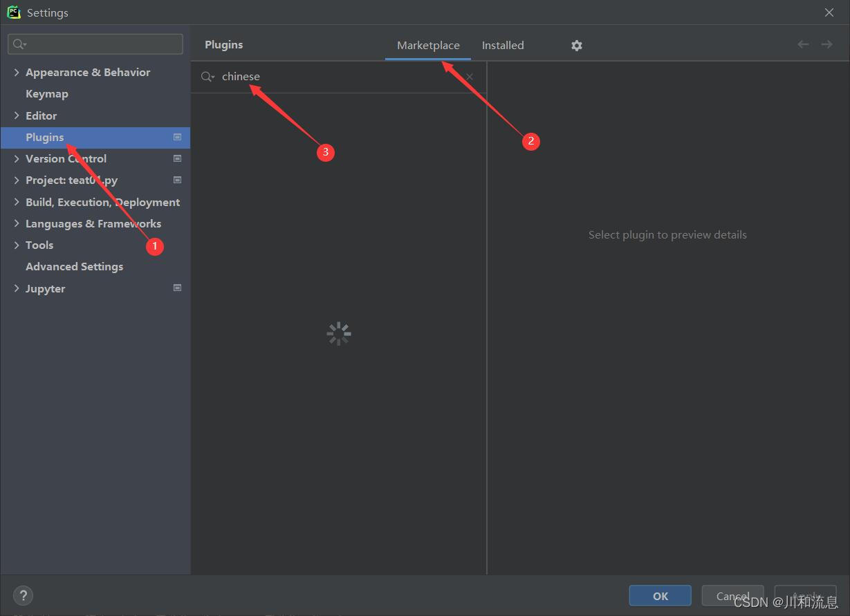
Task: Clear the plugin search text
Action: coord(470,77)
